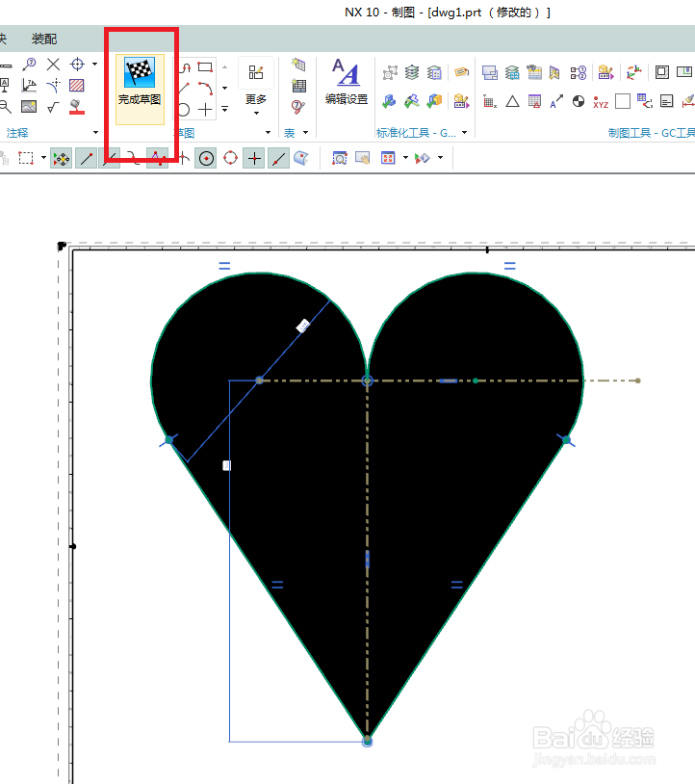Open the 制图工具 - GC工具 group label
695x784 pixels.
click(652, 133)
